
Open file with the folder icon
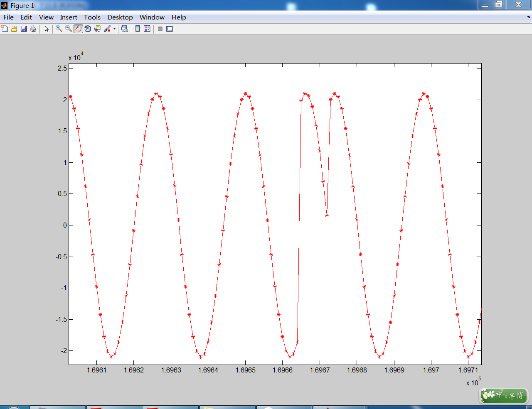coord(14,29)
